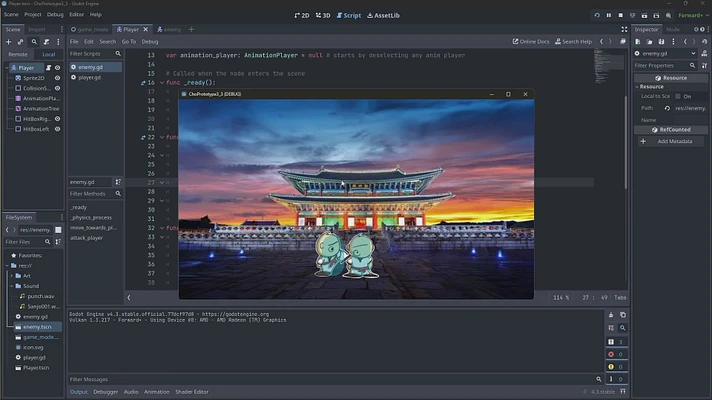This screenshot has width=712, height=400.
Task: Toggle alphabetical sorting of methods list
Action: pyautogui.click(x=118, y=182)
